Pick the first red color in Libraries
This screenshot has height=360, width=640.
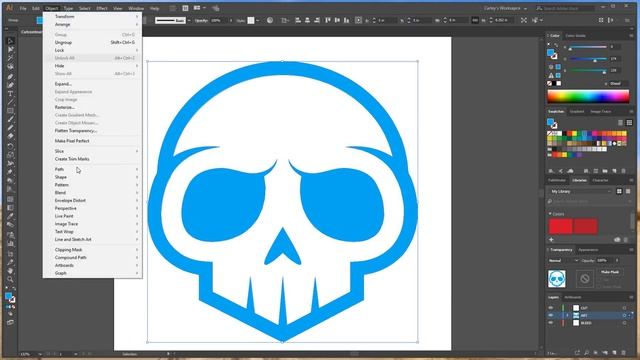pyautogui.click(x=560, y=227)
